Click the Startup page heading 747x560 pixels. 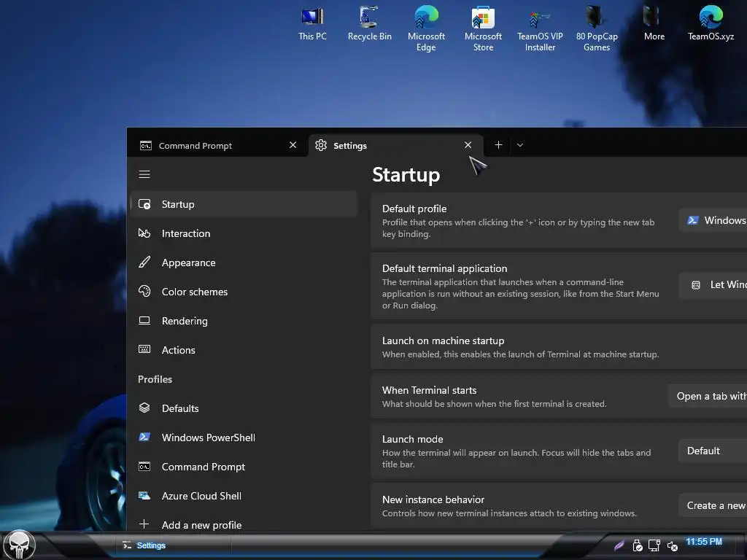(406, 175)
